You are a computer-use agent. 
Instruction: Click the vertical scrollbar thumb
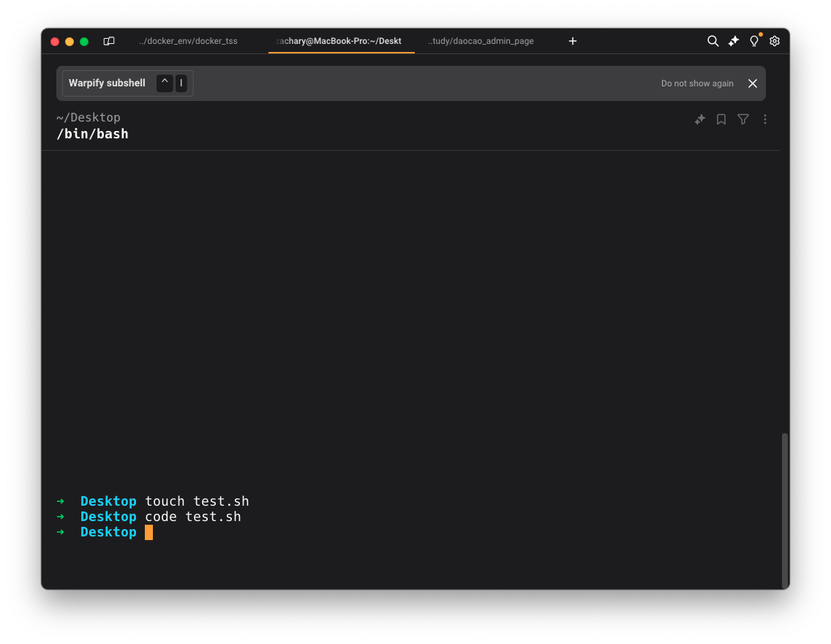(785, 510)
